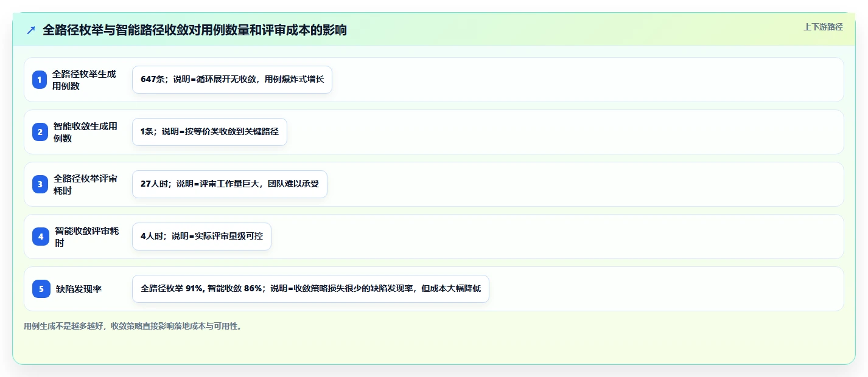Image resolution: width=868 pixels, height=377 pixels.
Task: Click the number 3 badge
Action: pyautogui.click(x=40, y=184)
